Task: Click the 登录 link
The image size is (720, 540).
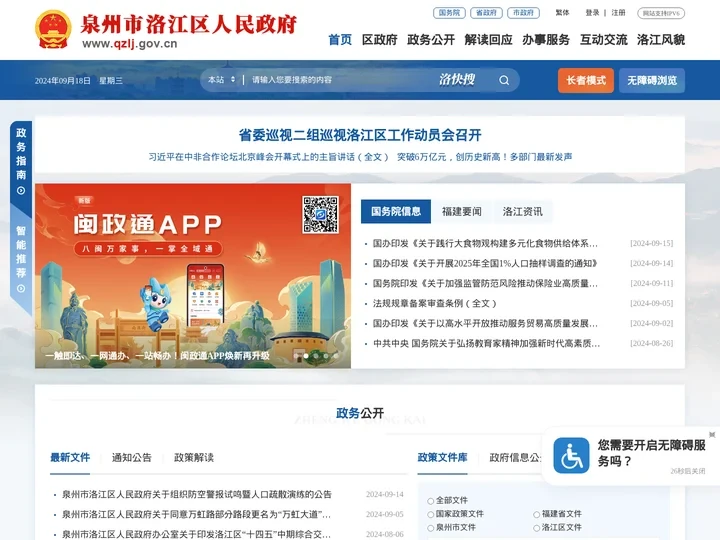Action: click(592, 13)
